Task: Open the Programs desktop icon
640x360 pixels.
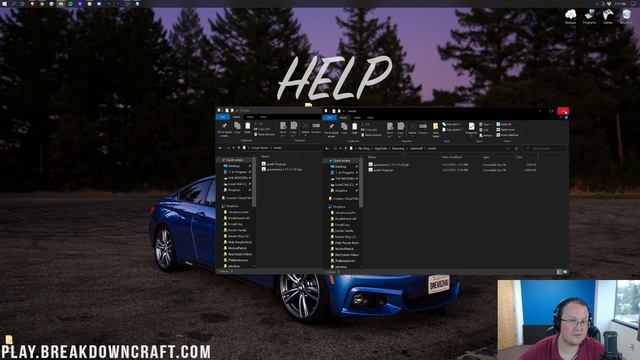Action: 589,17
